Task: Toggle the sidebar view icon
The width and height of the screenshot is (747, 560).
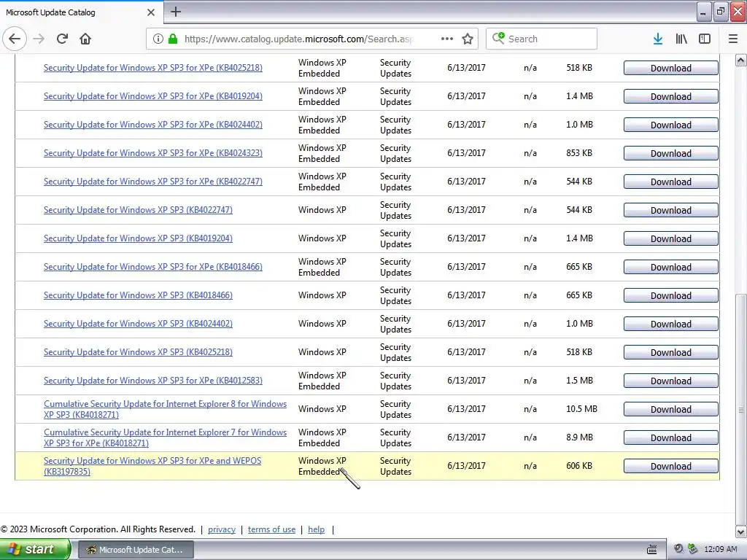Action: point(705,39)
